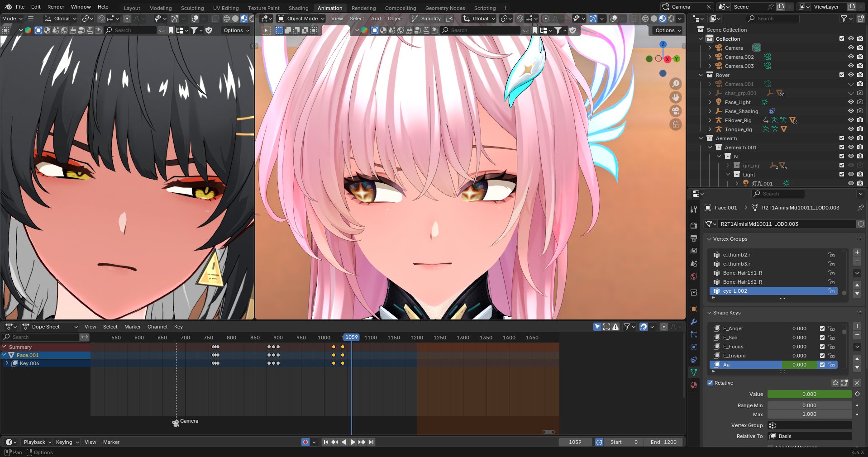Toggle visibility eye for Camera.002
The image size is (868, 457).
pyautogui.click(x=851, y=57)
